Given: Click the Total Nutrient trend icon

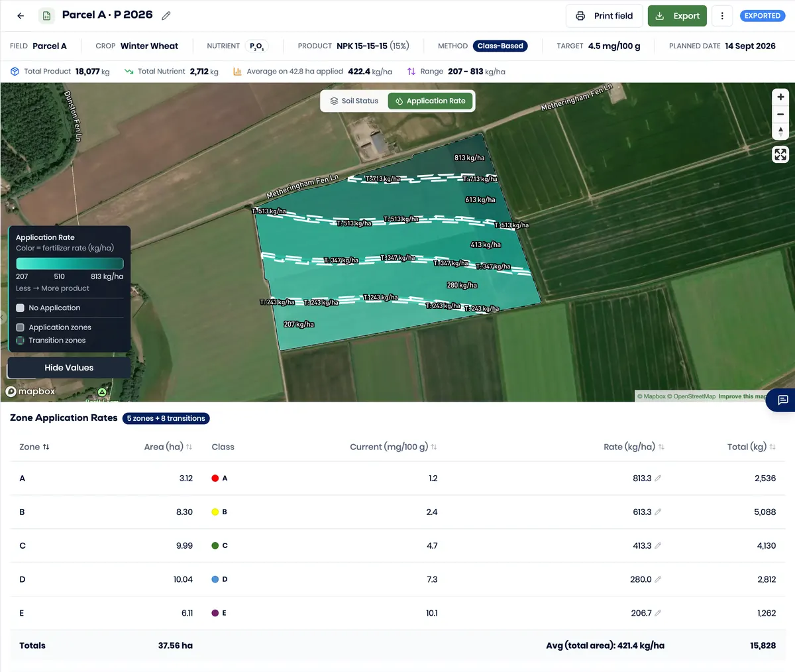Looking at the screenshot, I should [x=129, y=71].
